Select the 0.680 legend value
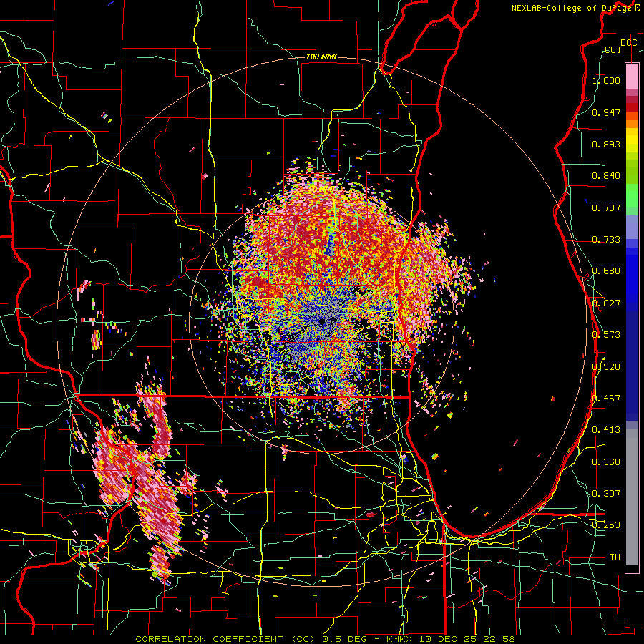The height and width of the screenshot is (644, 644). 606,271
